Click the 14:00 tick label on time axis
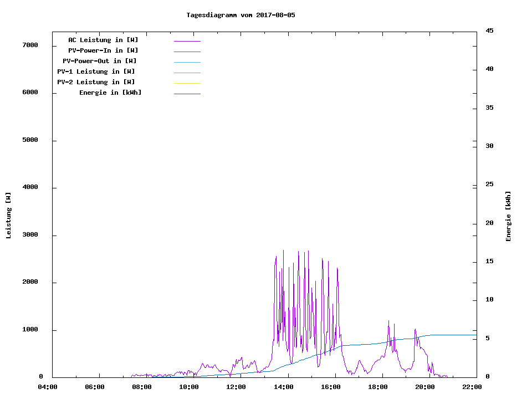This screenshot has height=399, width=532. (x=283, y=387)
